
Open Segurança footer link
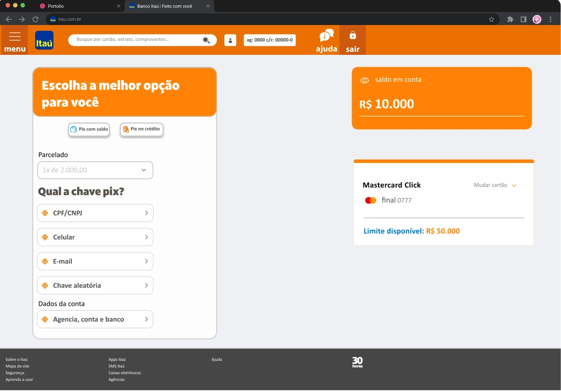14,373
